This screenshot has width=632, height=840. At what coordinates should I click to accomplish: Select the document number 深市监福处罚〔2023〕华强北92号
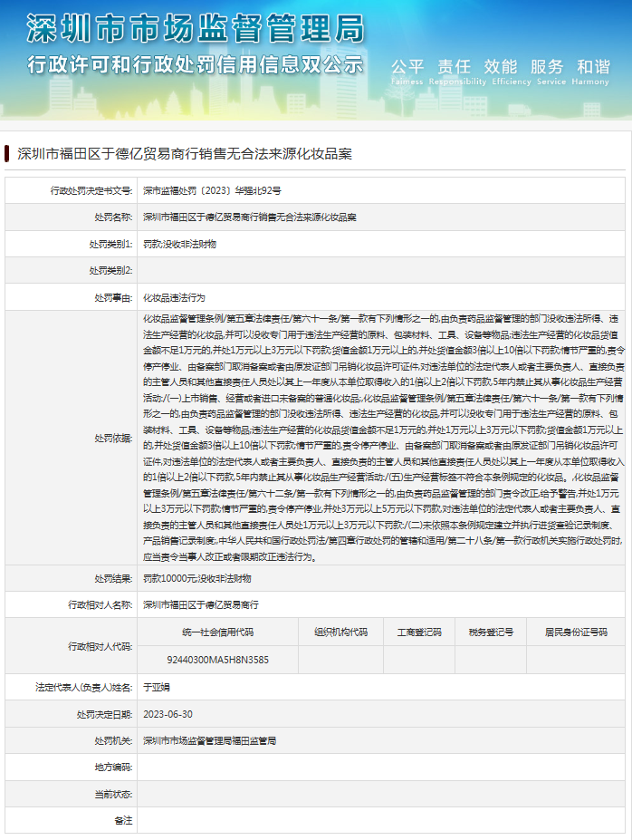212,190
